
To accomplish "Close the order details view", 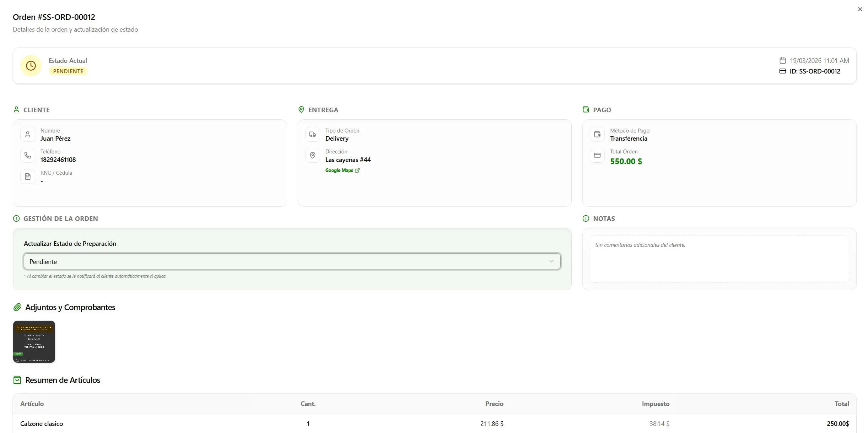I will [860, 9].
